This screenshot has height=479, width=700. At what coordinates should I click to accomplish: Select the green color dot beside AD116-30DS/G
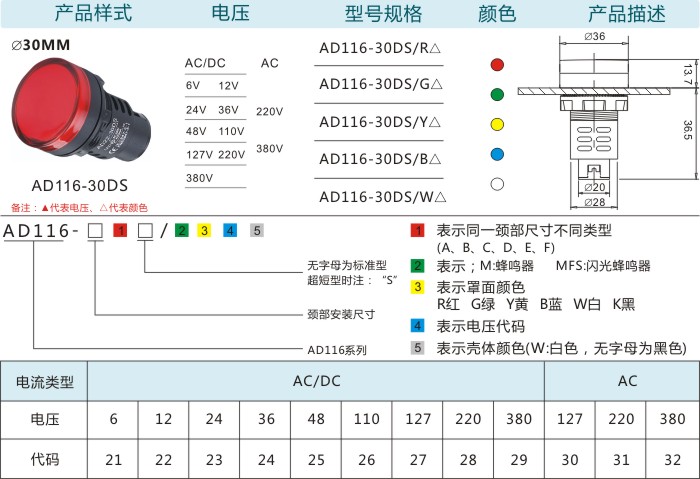tap(496, 95)
